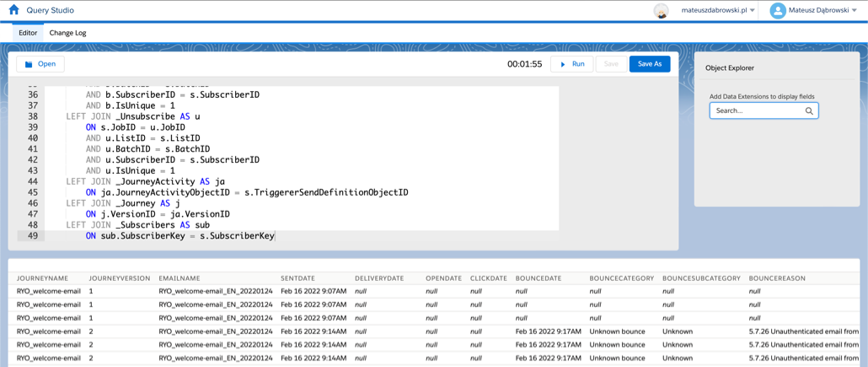
Task: Click line number 44 in the gutter
Action: [33, 181]
